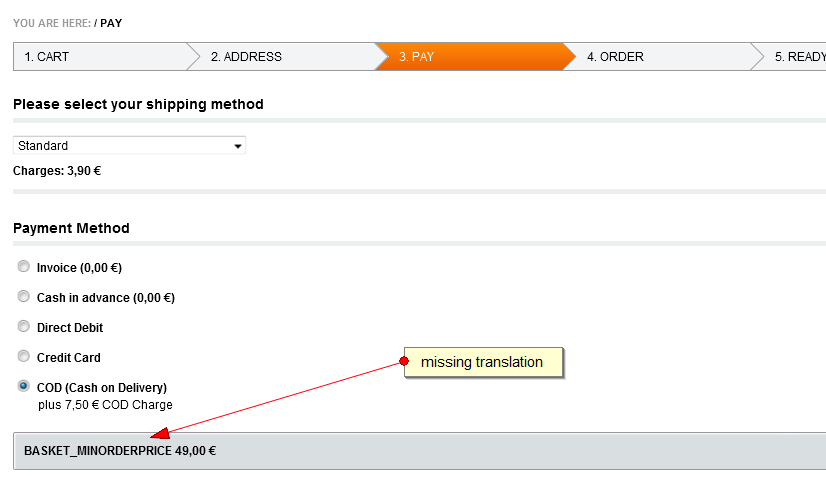Pick the Credit Card radio button

pos(24,357)
